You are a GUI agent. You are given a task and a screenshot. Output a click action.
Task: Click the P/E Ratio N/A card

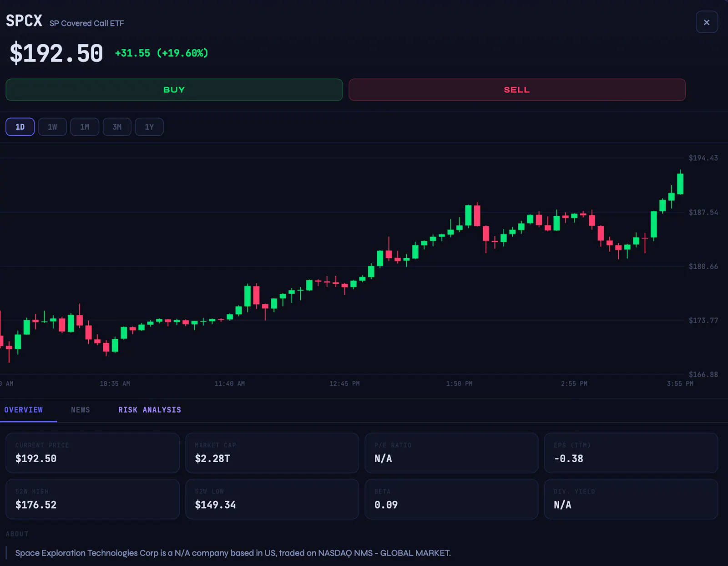[x=451, y=453]
